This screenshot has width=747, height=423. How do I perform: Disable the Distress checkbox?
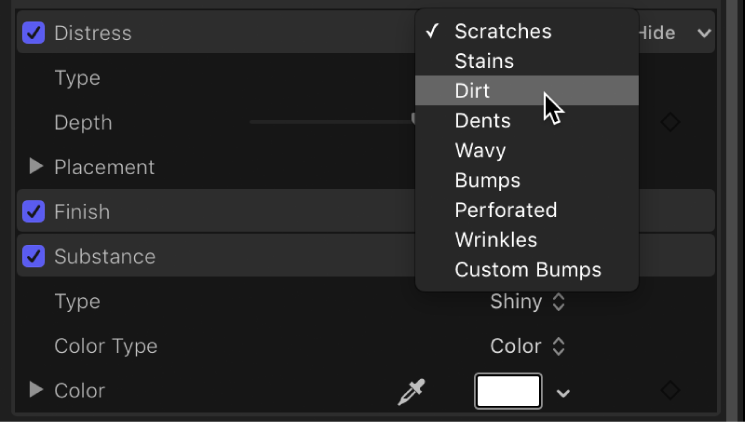tap(33, 33)
